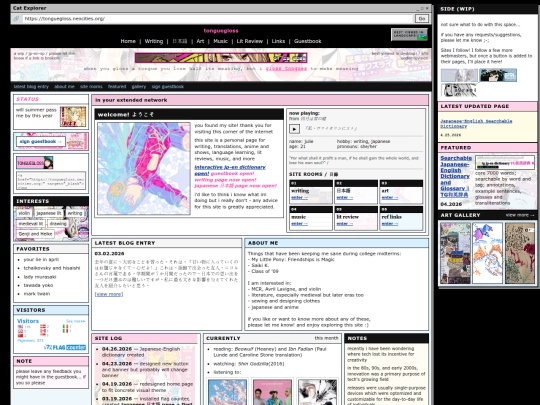Select the 'medieval lit' interest tag

tap(31, 224)
